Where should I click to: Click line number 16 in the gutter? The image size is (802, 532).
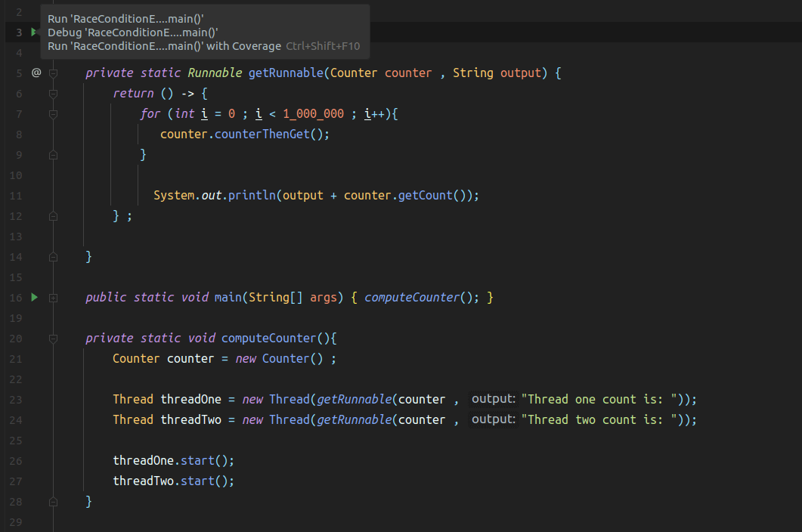point(16,297)
